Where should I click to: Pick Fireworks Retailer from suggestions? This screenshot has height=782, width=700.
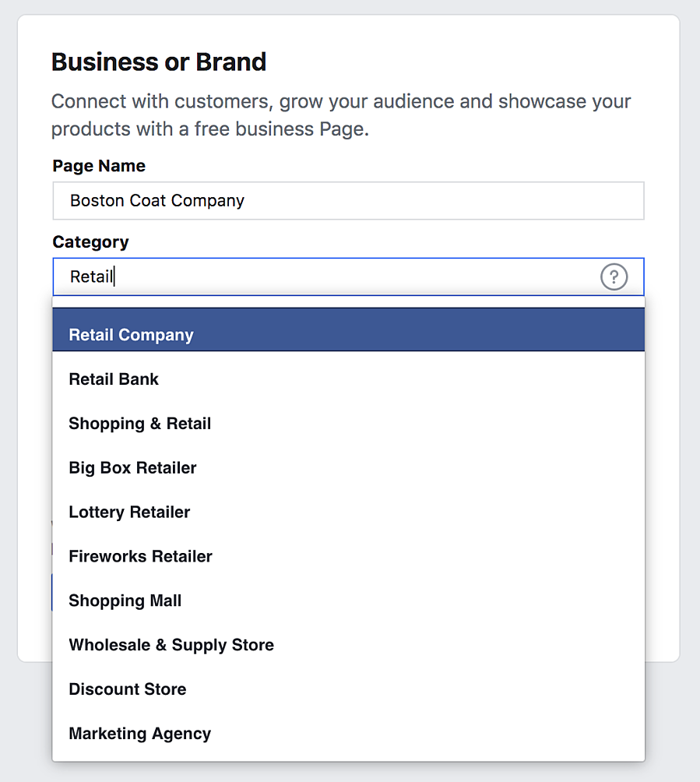pyautogui.click(x=348, y=557)
